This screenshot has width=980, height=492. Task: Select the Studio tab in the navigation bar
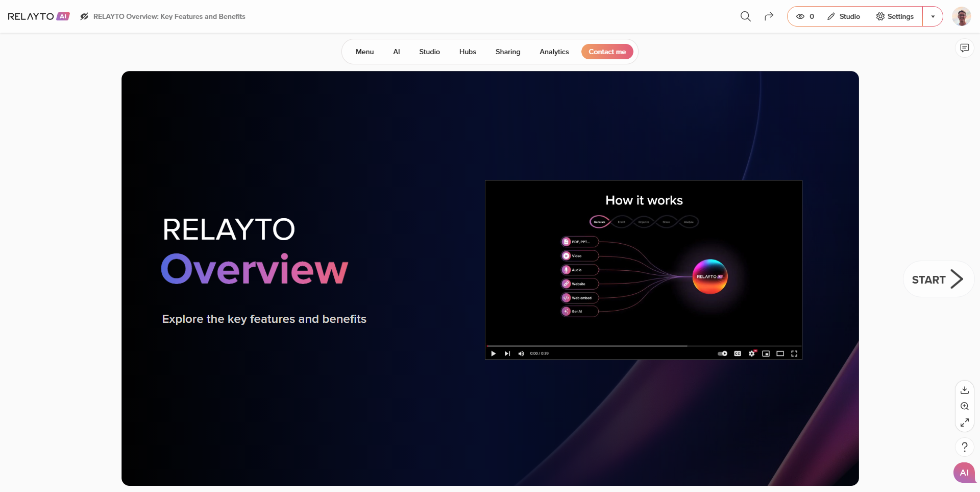pyautogui.click(x=429, y=52)
